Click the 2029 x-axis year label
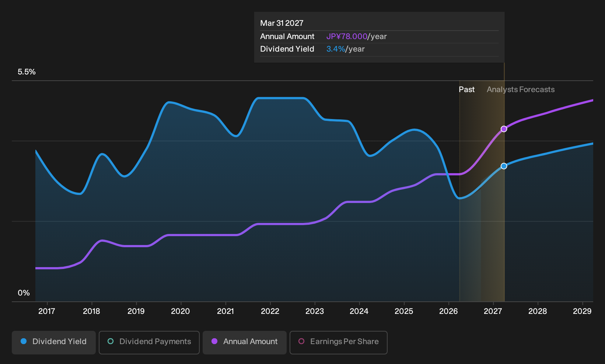 coord(582,311)
